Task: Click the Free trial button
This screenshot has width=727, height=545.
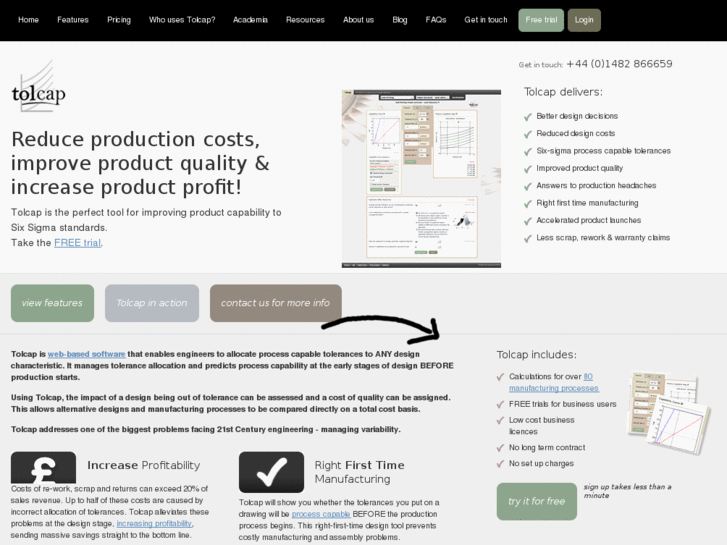Action: click(x=541, y=20)
